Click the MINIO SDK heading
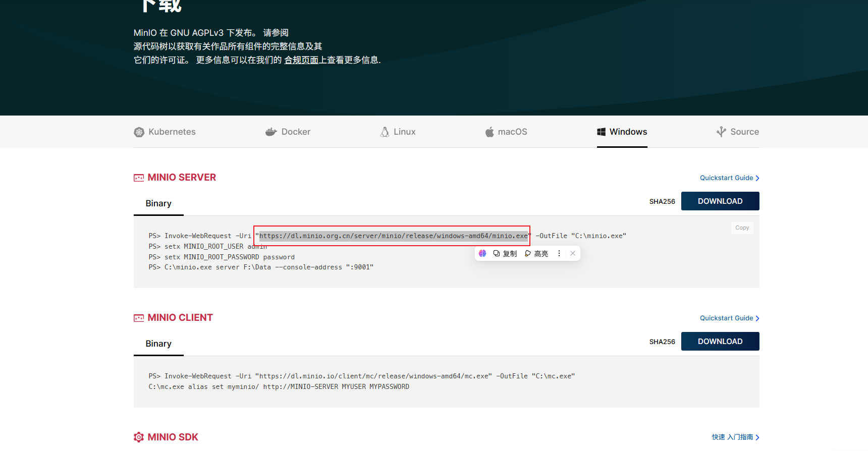 [x=173, y=437]
